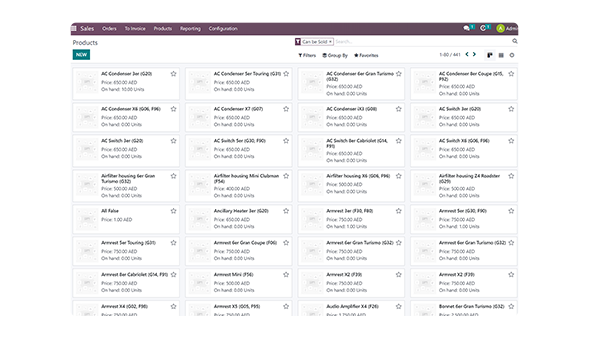Go to the next page of products
This screenshot has height=360, width=590.
(x=474, y=55)
